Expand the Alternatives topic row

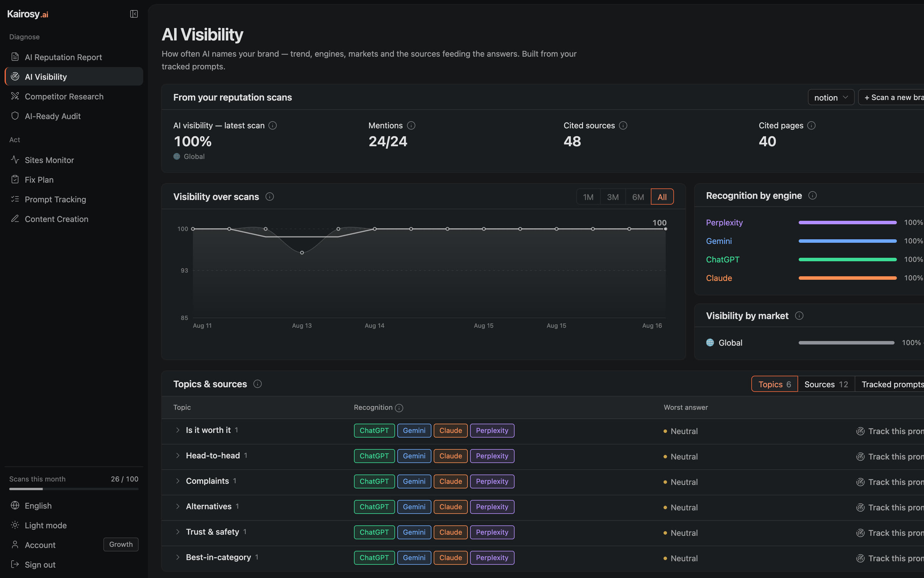pyautogui.click(x=177, y=506)
